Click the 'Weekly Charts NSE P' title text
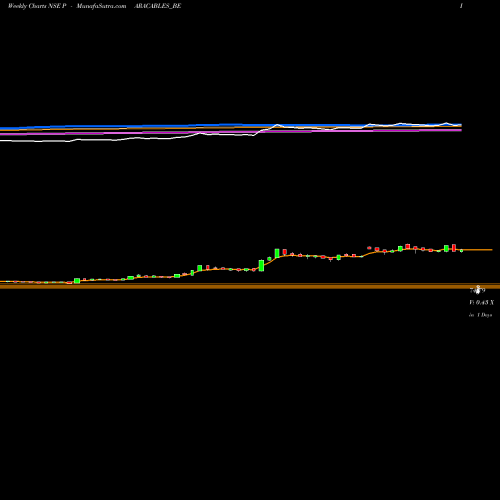500x500 pixels. tap(37, 6)
